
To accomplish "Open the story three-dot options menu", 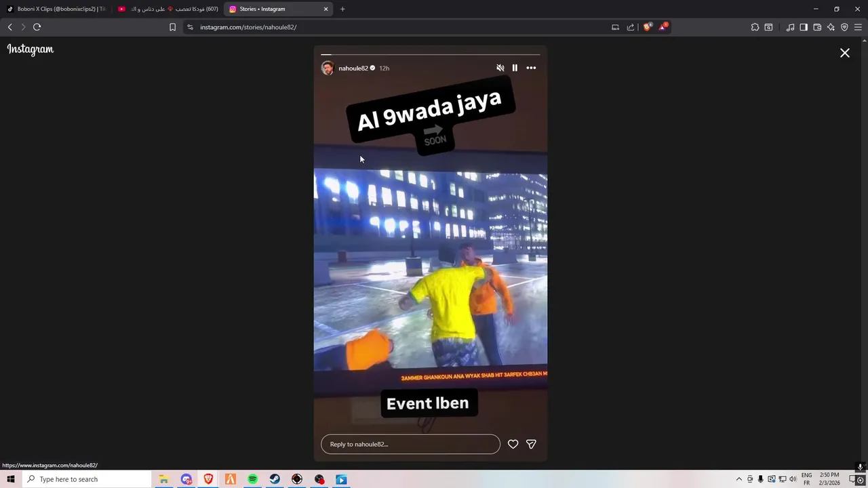I will tap(531, 68).
